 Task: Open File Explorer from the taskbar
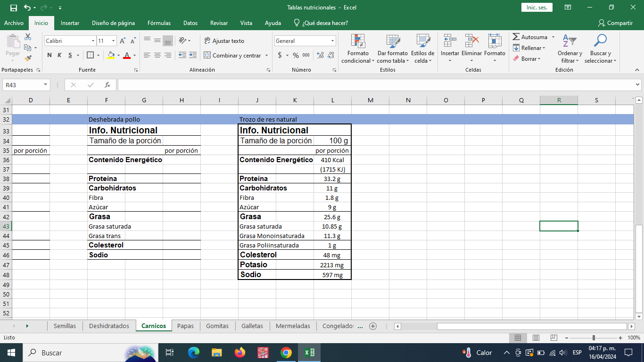click(217, 352)
